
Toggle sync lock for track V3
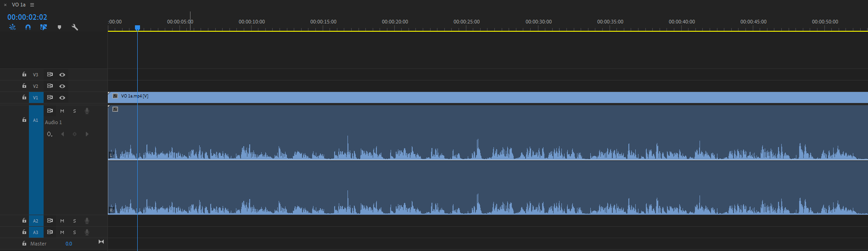click(50, 74)
